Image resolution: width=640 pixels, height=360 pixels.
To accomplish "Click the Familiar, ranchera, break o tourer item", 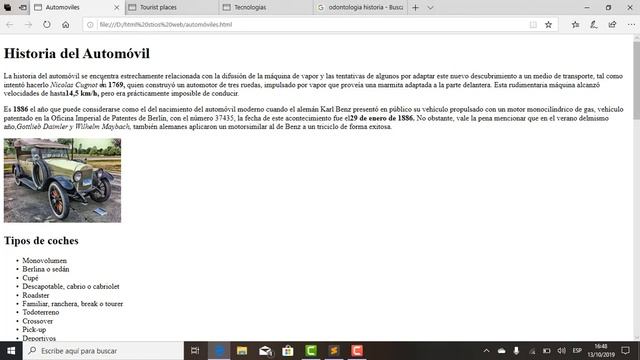I will 73,304.
